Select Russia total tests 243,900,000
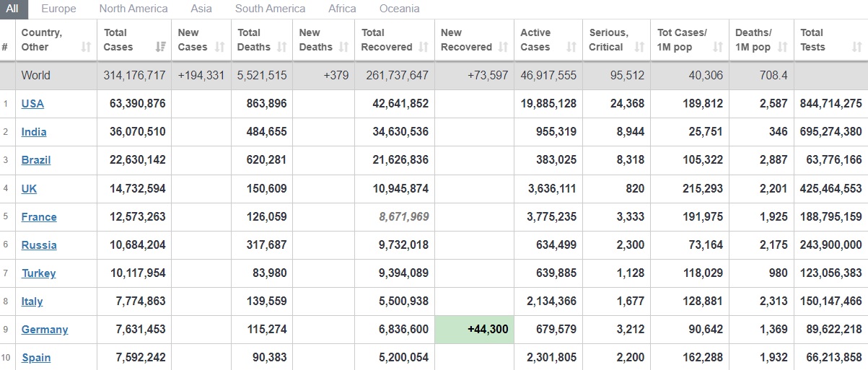 click(831, 245)
